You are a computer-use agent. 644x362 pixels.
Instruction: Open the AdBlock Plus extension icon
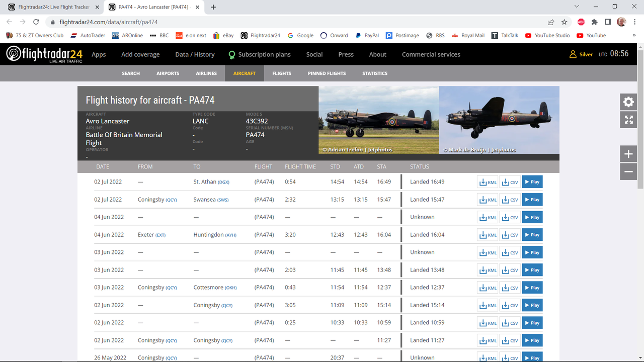point(581,22)
